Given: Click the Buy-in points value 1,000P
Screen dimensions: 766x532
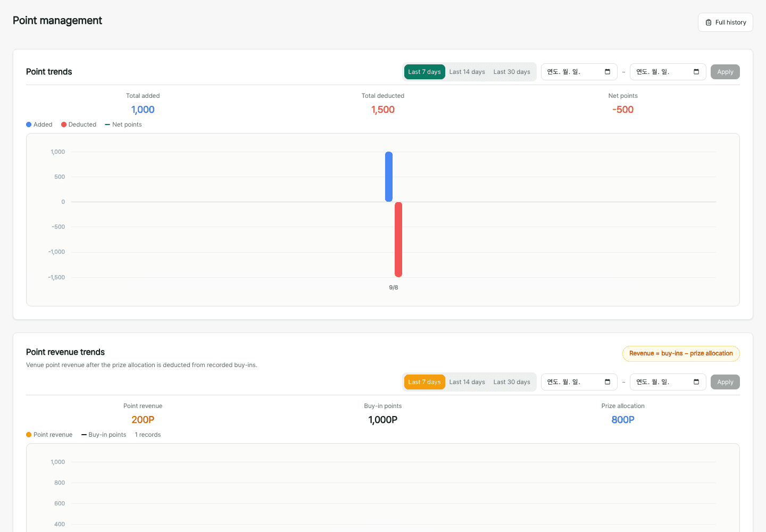Looking at the screenshot, I should pyautogui.click(x=383, y=420).
